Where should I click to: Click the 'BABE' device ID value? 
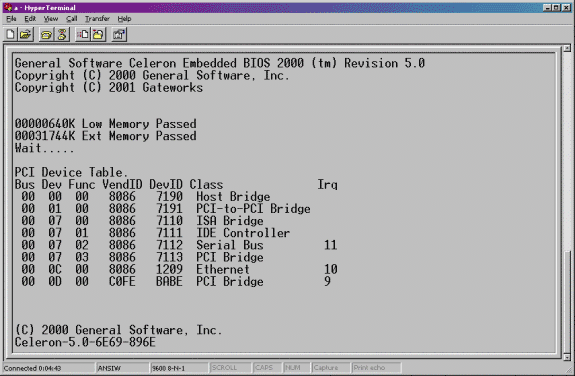coord(169,281)
